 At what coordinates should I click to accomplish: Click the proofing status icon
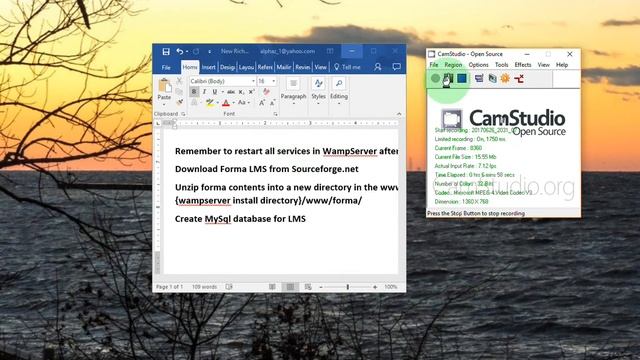click(x=229, y=287)
